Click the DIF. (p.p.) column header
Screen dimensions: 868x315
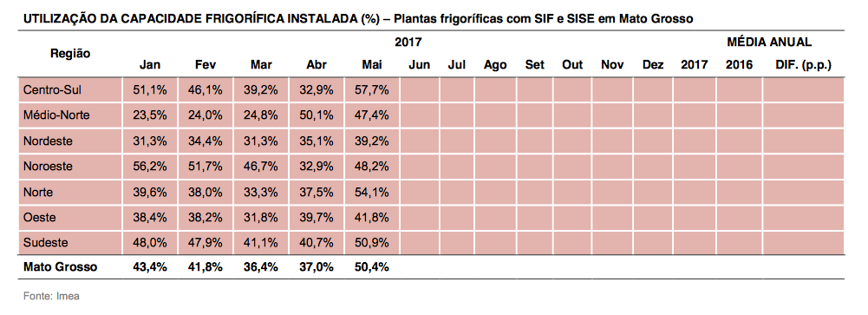[x=803, y=65]
